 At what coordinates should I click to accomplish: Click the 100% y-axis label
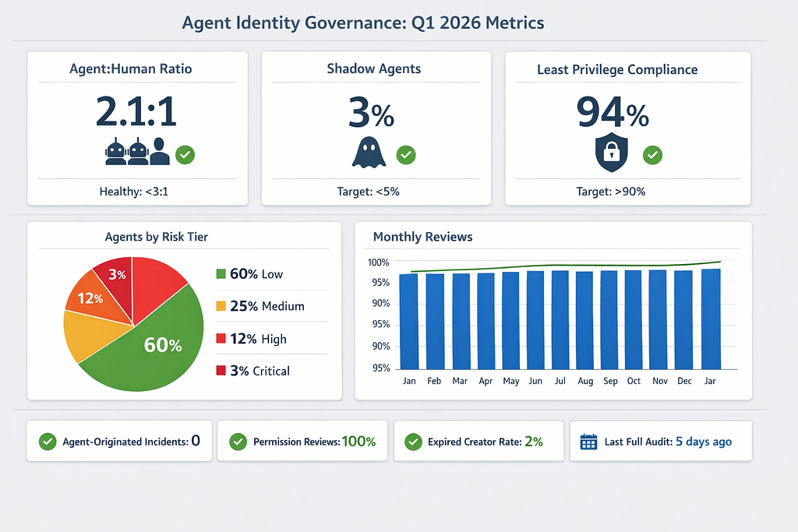pyautogui.click(x=378, y=262)
